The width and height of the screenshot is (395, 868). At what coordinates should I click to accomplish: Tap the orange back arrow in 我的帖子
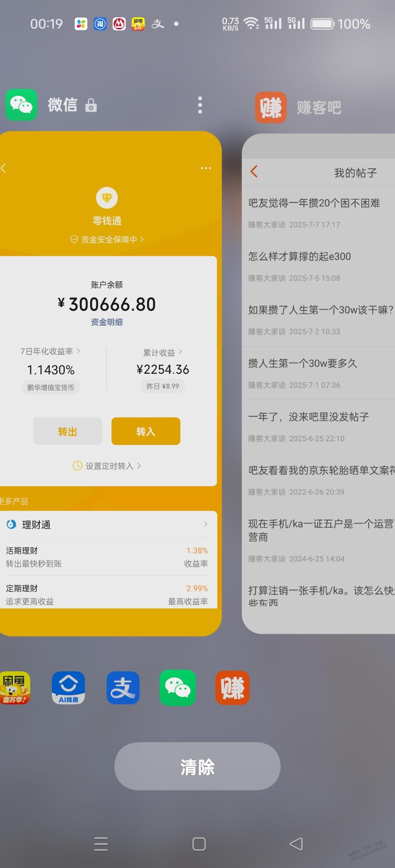click(254, 172)
